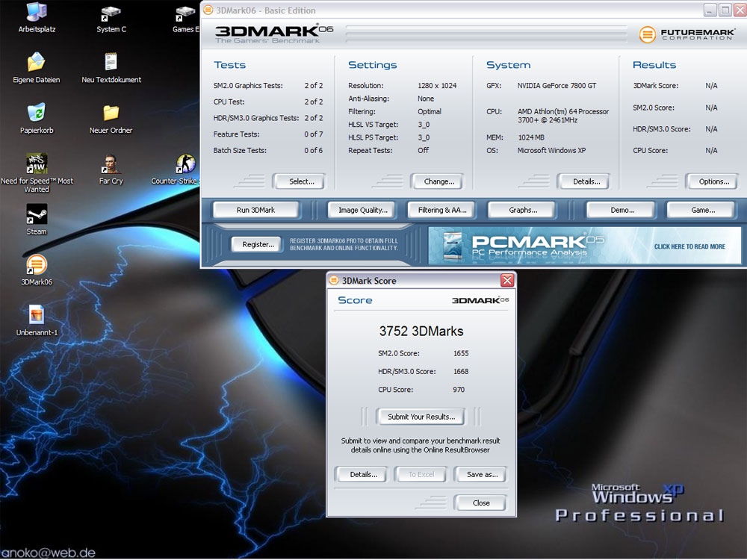The width and height of the screenshot is (747, 560).
Task: Submit Your Results online
Action: coord(421,417)
